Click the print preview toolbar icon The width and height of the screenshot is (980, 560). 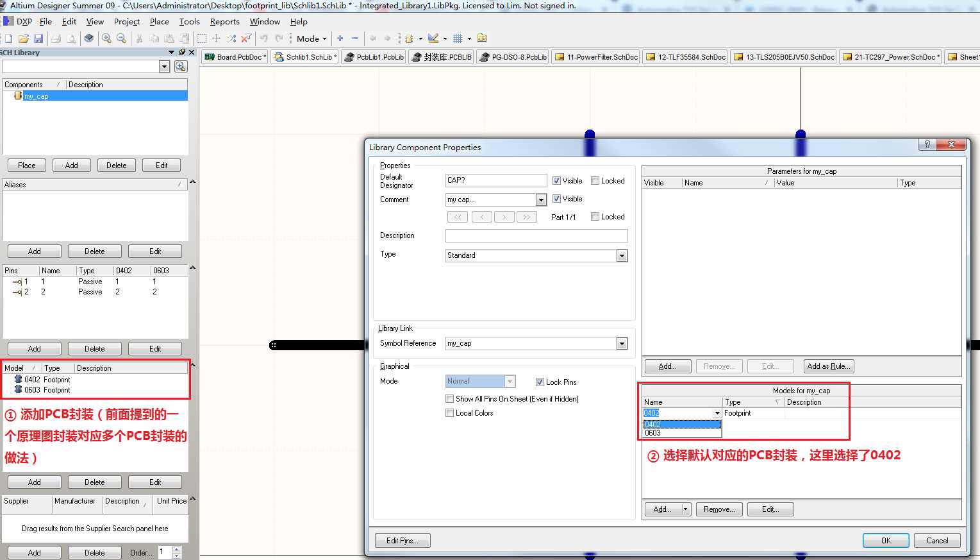click(x=71, y=38)
